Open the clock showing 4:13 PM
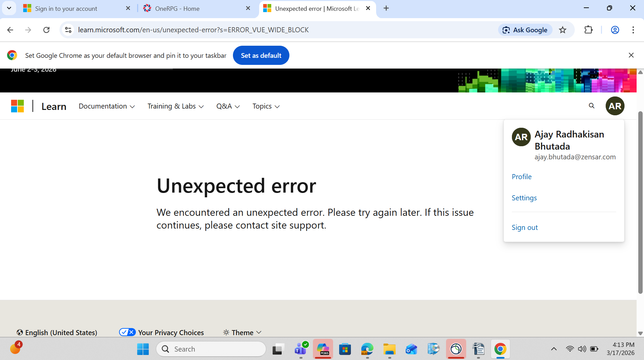This screenshot has width=644, height=360. [x=620, y=349]
